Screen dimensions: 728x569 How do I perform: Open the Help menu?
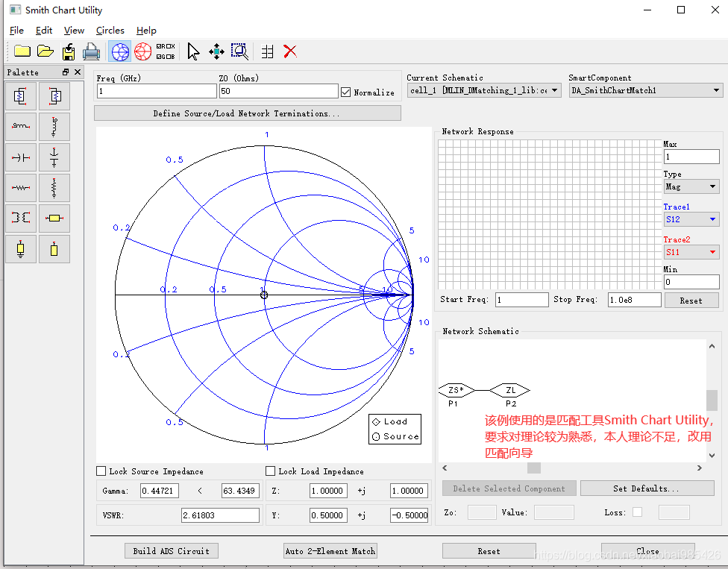tap(146, 30)
